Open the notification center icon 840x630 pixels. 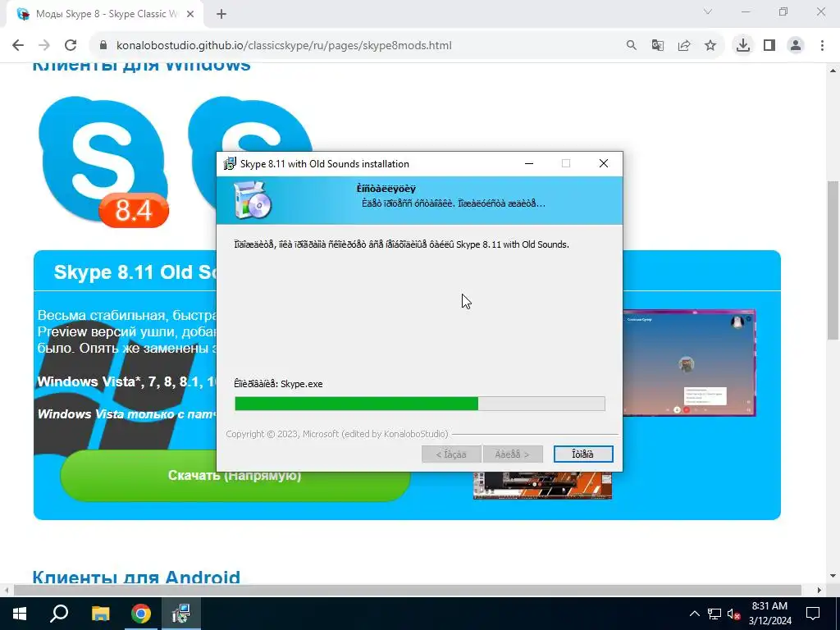pos(813,614)
